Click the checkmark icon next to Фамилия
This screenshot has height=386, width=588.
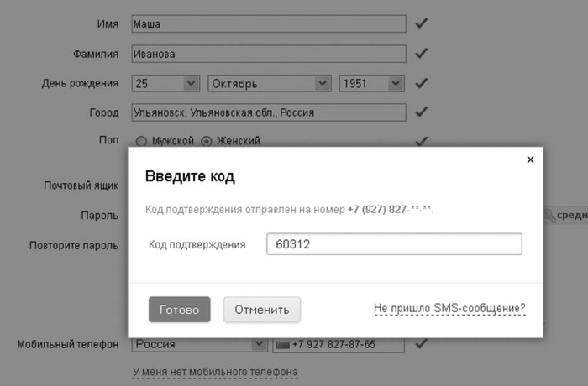click(x=422, y=53)
